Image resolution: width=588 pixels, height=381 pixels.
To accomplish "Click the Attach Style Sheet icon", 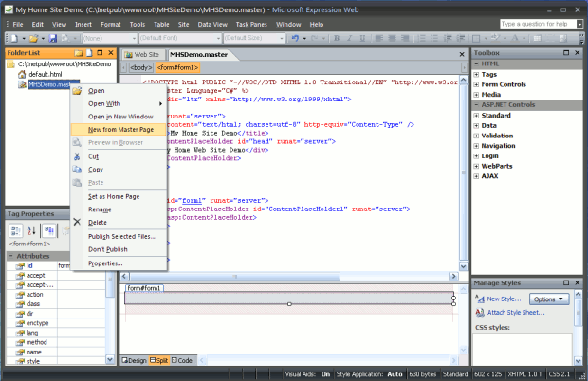I will click(480, 312).
